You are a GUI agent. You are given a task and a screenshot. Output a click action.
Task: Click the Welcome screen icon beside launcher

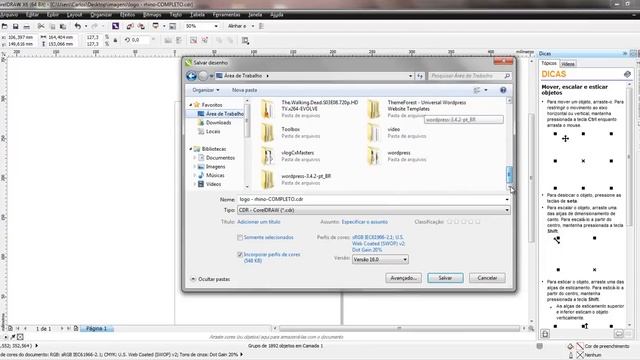point(173,26)
